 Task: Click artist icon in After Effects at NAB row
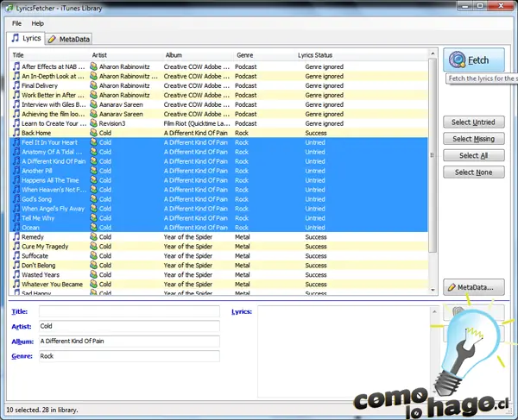(x=94, y=66)
